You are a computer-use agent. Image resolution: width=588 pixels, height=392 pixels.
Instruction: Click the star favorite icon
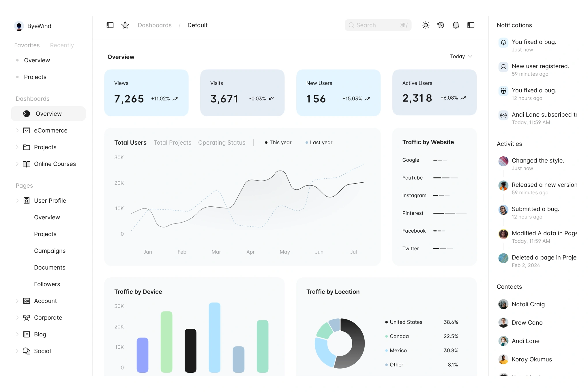tap(125, 25)
